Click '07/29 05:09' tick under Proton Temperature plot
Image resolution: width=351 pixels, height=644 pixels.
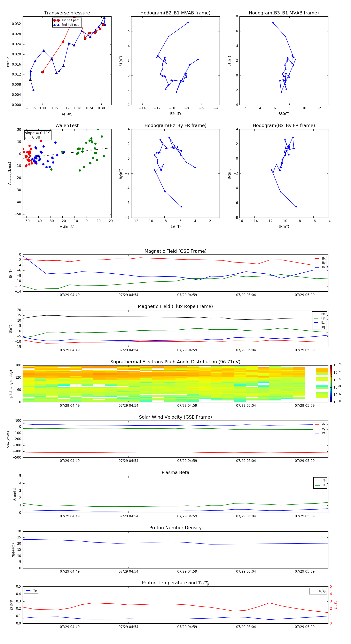[305, 627]
